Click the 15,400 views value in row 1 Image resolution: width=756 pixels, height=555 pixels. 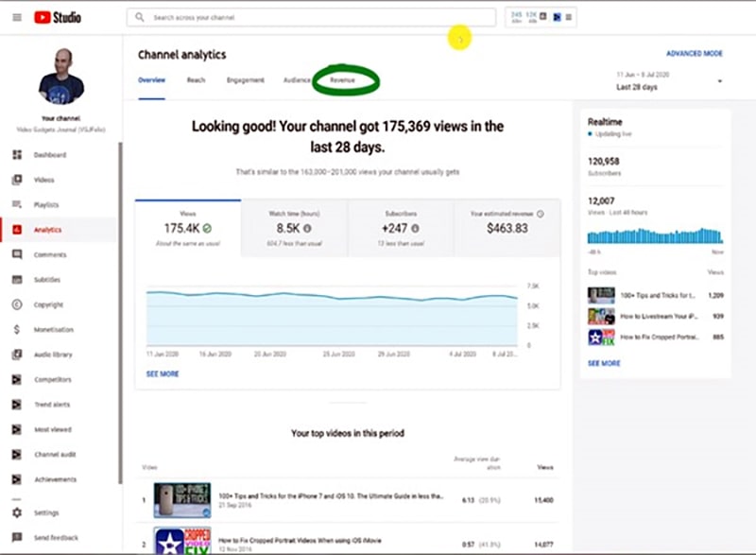click(x=544, y=500)
